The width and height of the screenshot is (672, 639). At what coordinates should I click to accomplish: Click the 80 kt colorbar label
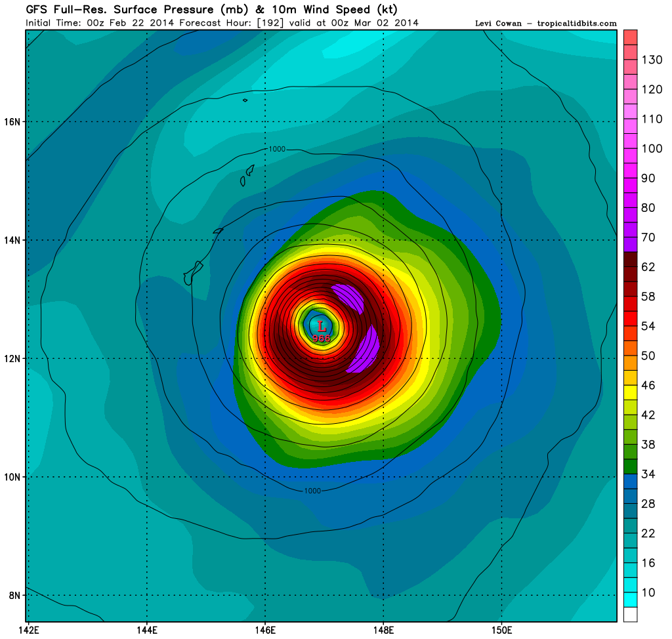[648, 208]
